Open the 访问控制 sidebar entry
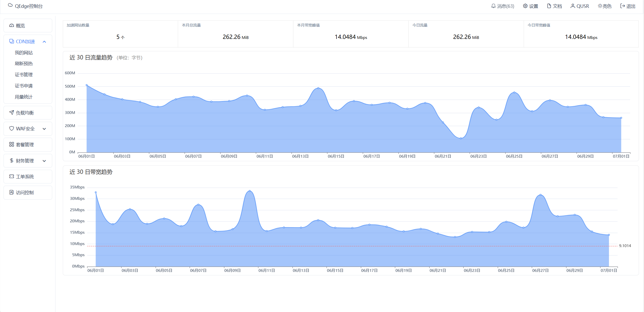The height and width of the screenshot is (312, 644). pos(25,193)
